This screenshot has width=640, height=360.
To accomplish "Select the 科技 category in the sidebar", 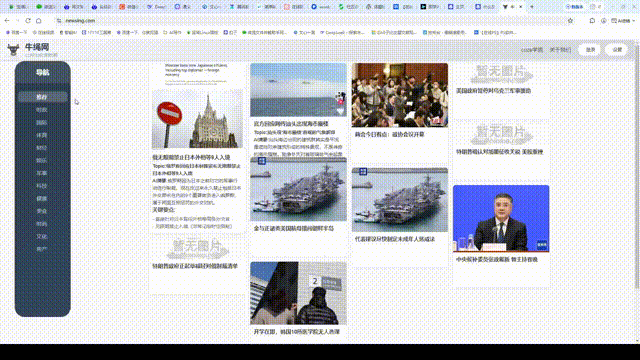I will (42, 186).
